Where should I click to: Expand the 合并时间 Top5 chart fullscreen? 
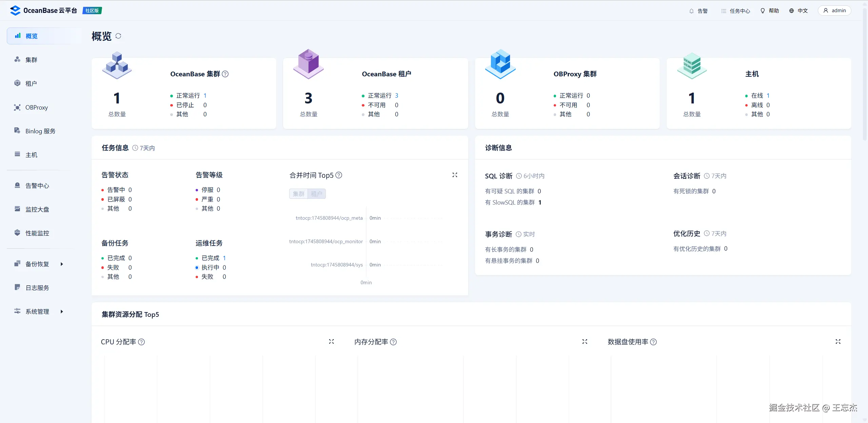coord(455,175)
